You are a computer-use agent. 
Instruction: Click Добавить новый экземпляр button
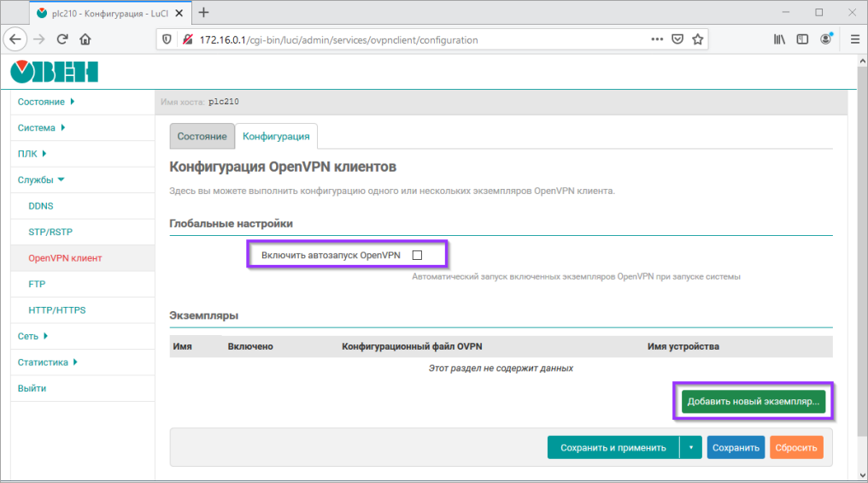point(753,401)
